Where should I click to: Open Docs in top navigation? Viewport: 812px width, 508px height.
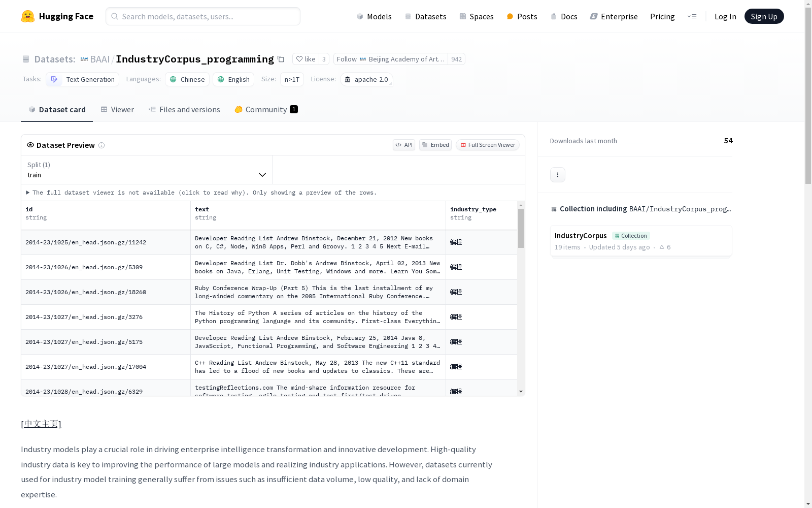point(564,16)
